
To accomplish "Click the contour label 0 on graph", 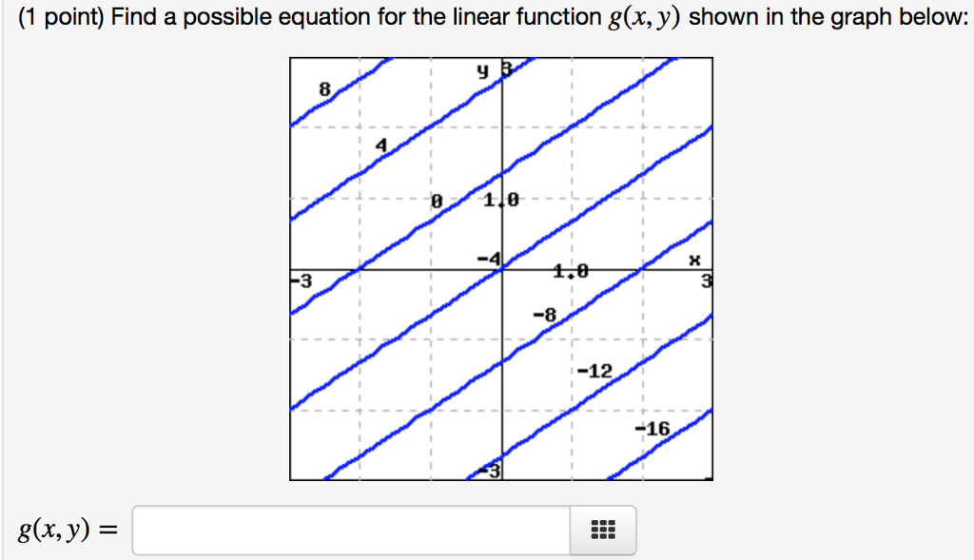I will coord(437,202).
